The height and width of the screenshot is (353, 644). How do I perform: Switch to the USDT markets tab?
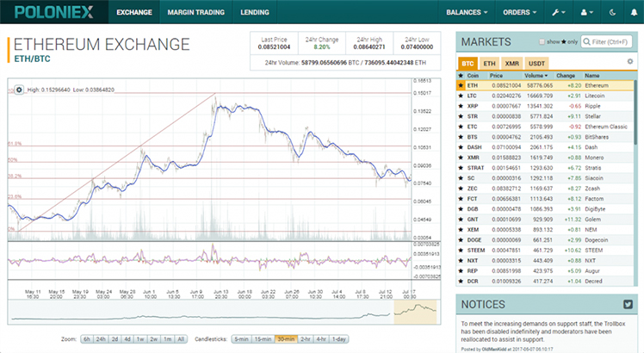point(536,64)
